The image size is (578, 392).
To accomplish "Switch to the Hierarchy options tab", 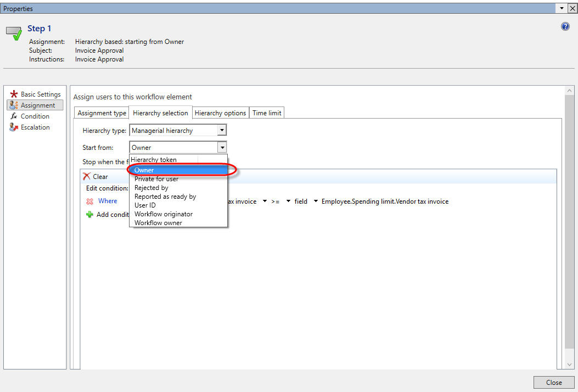I will [220, 113].
